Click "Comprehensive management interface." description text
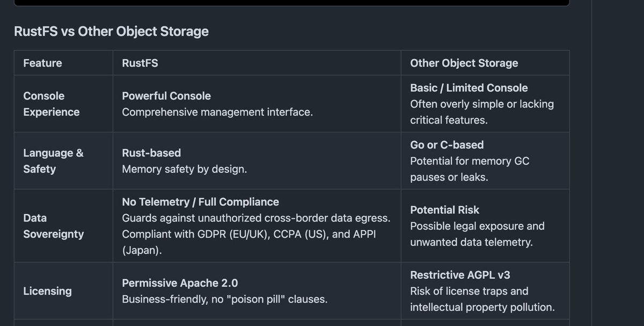Image resolution: width=644 pixels, height=326 pixels. click(217, 112)
